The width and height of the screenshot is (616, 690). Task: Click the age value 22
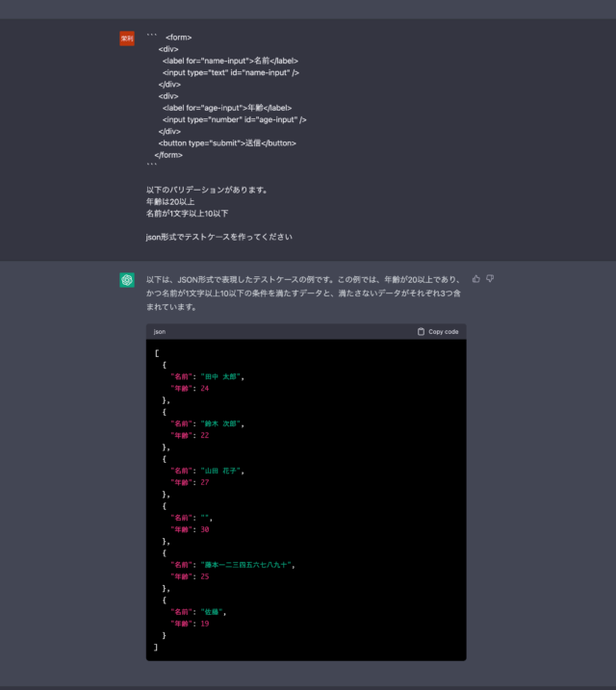(205, 435)
